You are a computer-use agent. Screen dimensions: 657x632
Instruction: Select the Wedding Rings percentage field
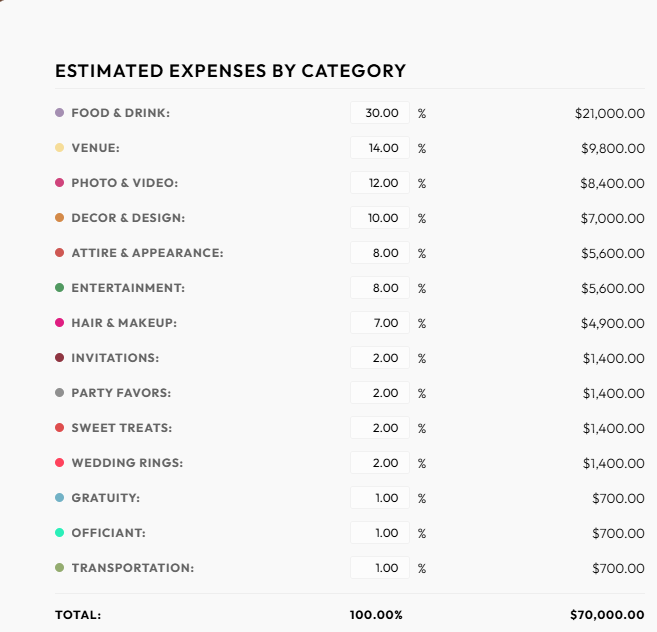(380, 463)
